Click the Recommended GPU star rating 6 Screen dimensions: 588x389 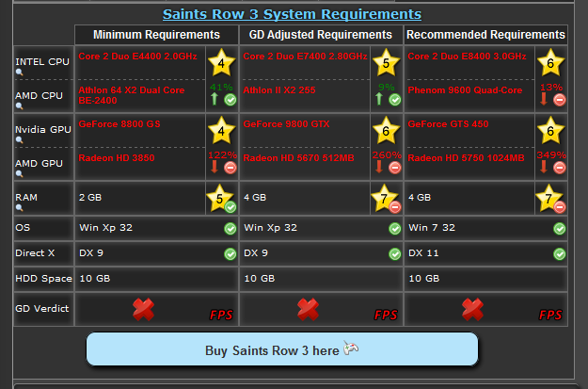[x=550, y=130]
